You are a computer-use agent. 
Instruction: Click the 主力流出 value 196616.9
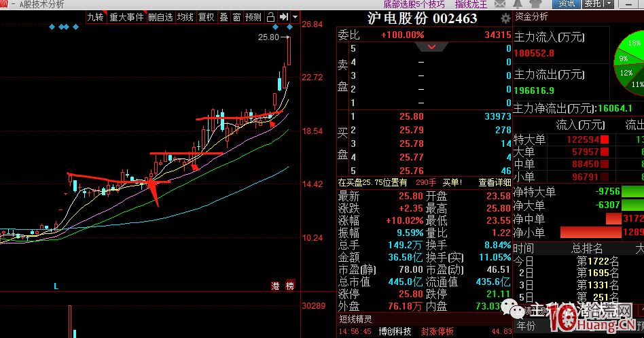(x=534, y=91)
